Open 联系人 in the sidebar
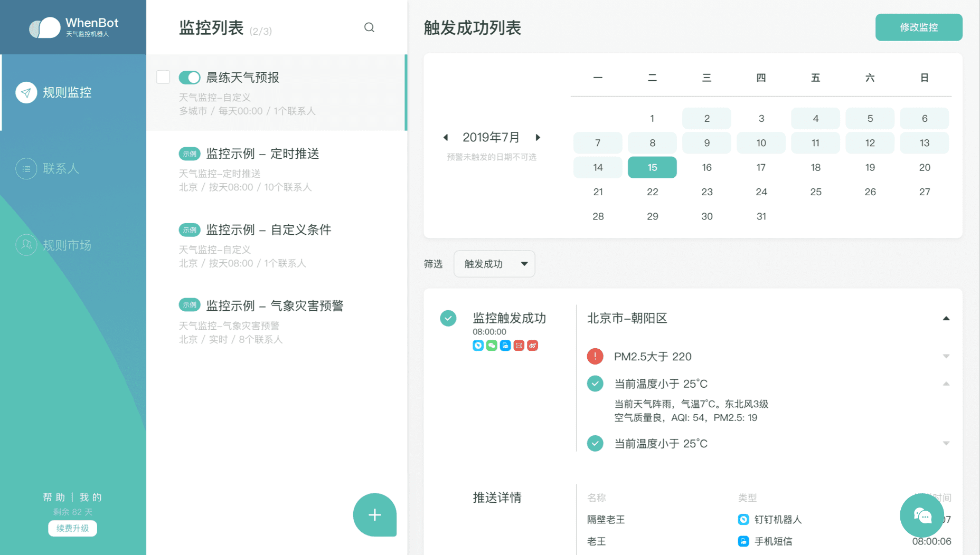The image size is (980, 555). [x=60, y=169]
